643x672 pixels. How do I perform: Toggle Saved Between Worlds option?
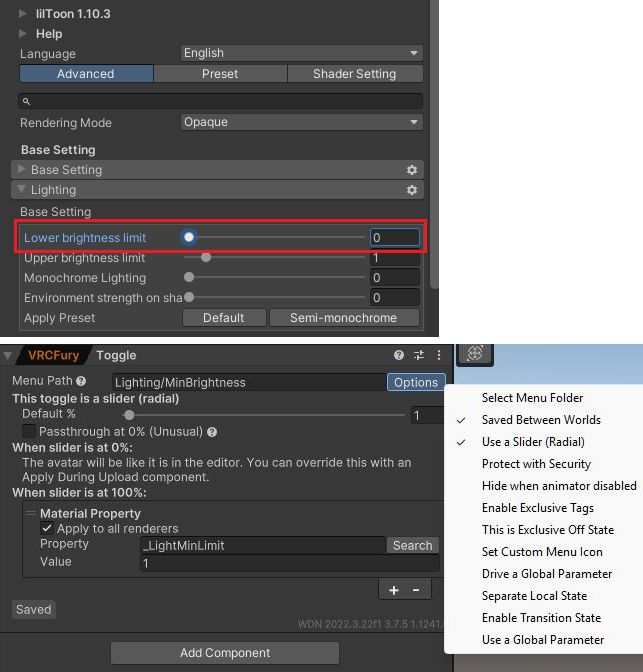tap(541, 420)
